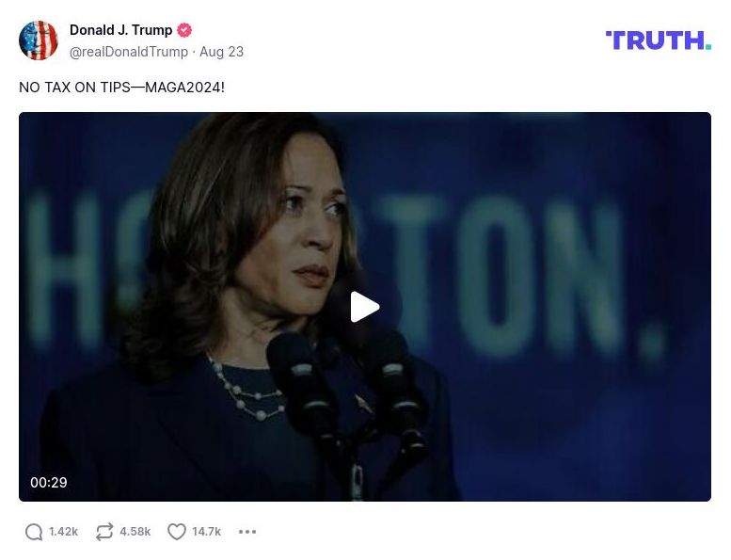731x560 pixels.
Task: Open the three-dot more options menu
Action: click(247, 532)
